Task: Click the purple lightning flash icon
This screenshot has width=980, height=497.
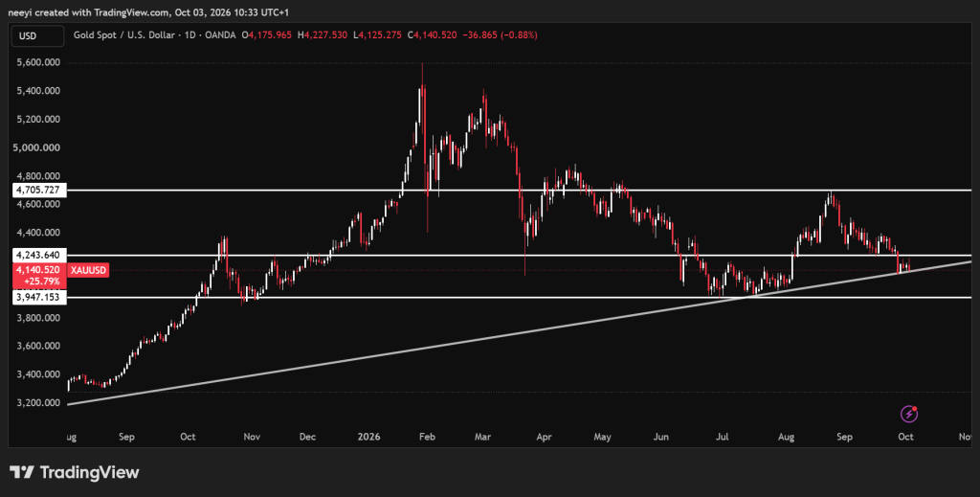Action: tap(909, 414)
